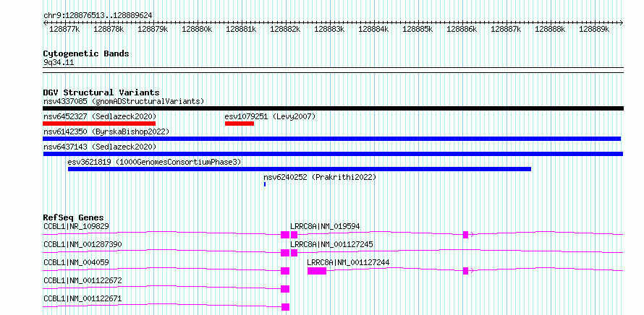644x315 pixels.
Task: Click the 128889k ruler tick label
Action: [x=594, y=30]
